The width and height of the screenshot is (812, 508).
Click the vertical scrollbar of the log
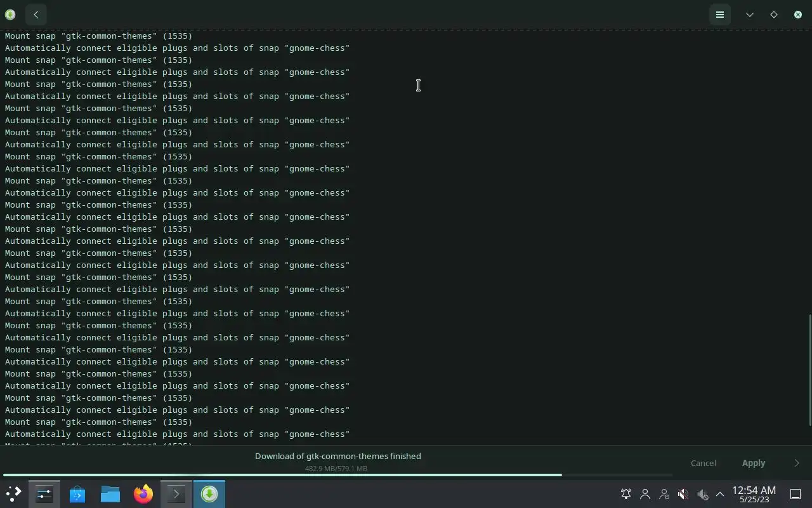(x=809, y=370)
